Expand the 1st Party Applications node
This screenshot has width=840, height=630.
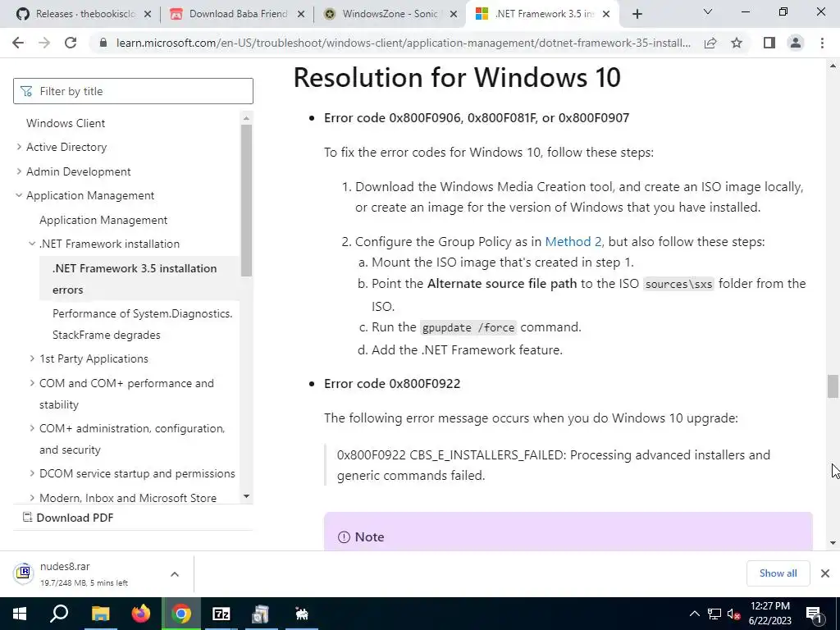click(32, 358)
